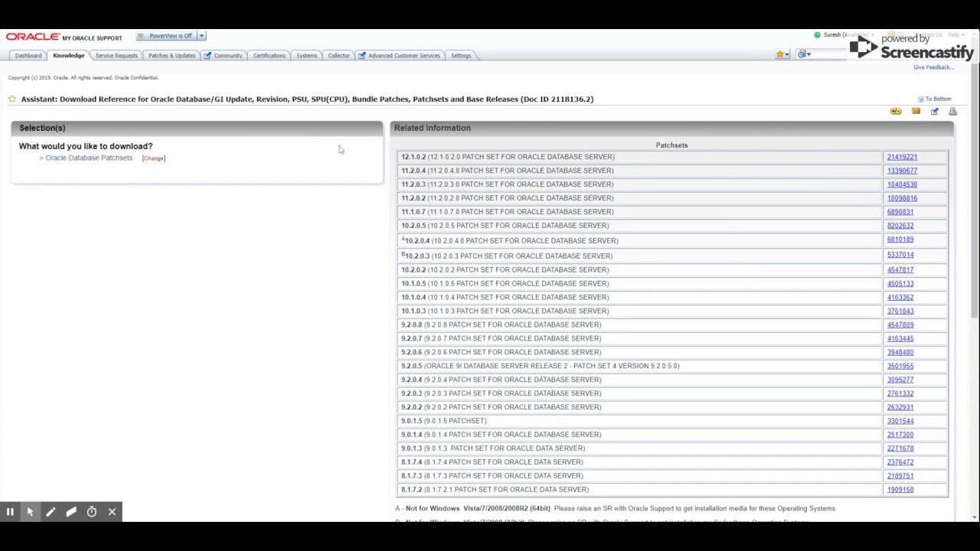Click the document rating plus/minus icon

[896, 112]
